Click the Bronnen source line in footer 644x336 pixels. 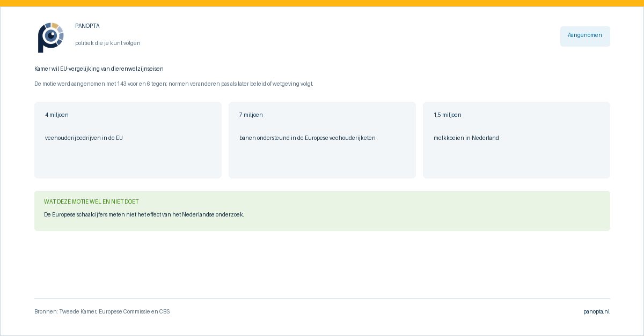point(102,312)
